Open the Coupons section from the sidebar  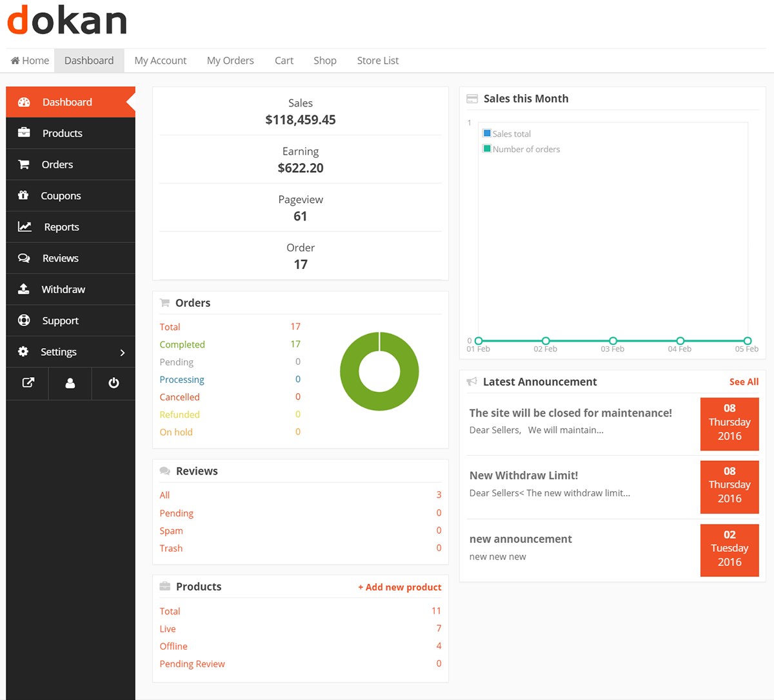(x=61, y=195)
